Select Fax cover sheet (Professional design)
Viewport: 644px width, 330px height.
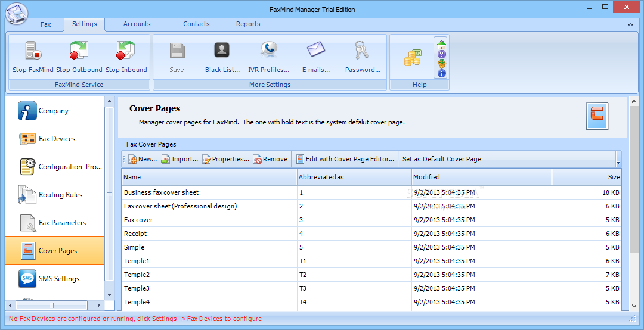click(x=372, y=206)
